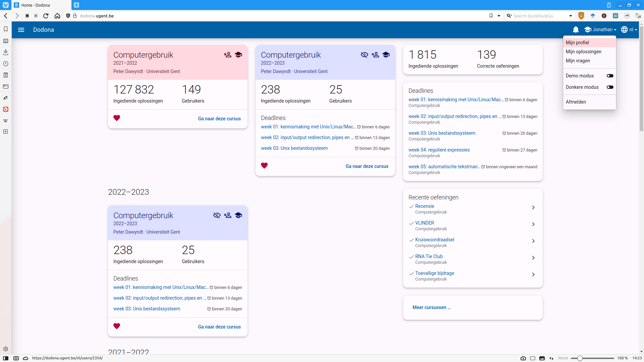Open the notifications bell

(x=576, y=30)
